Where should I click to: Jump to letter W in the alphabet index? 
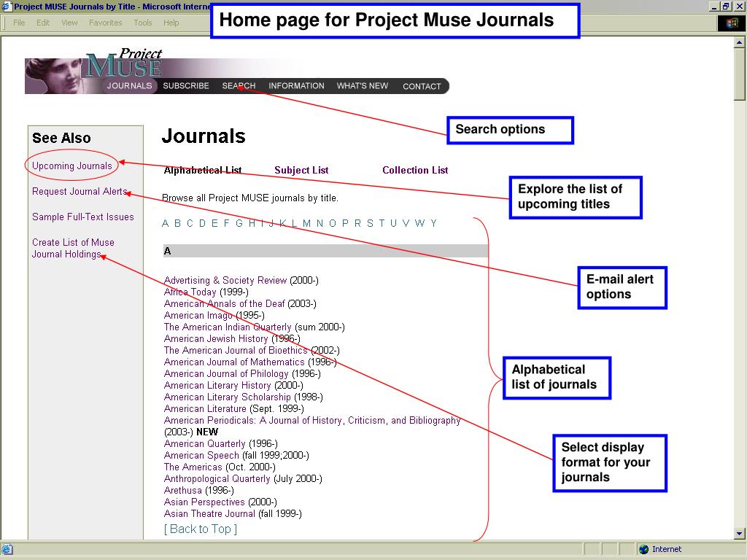[419, 223]
